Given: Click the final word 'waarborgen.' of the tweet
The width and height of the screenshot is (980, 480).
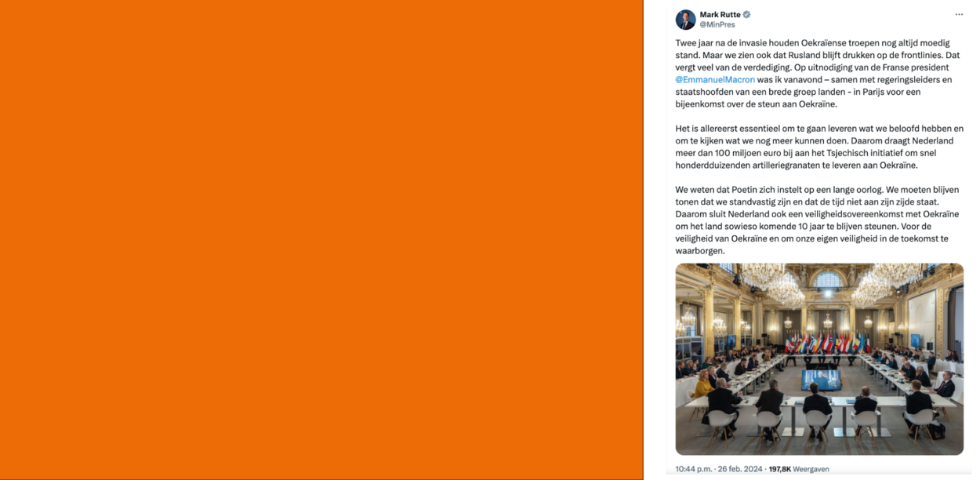Looking at the screenshot, I should (x=700, y=251).
